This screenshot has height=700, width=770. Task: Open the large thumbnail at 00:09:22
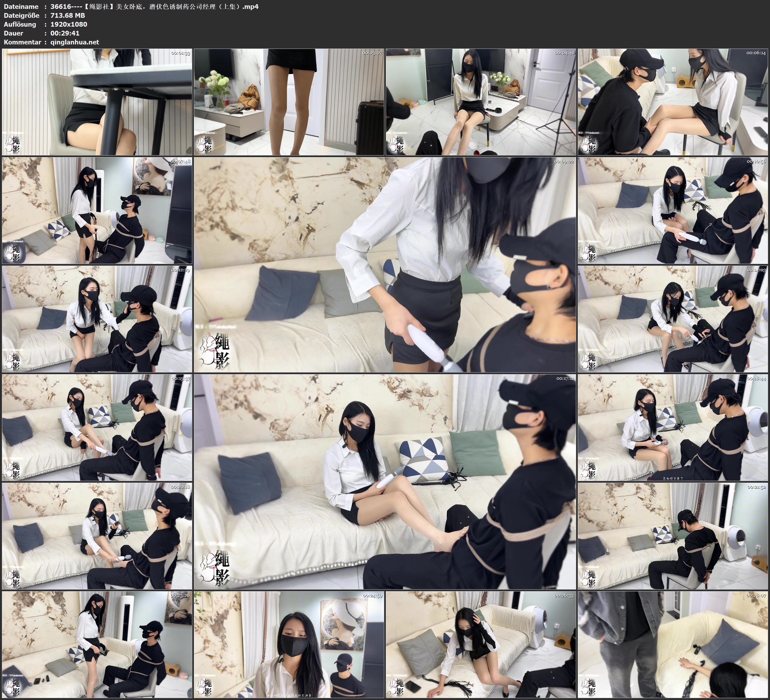pos(385,265)
